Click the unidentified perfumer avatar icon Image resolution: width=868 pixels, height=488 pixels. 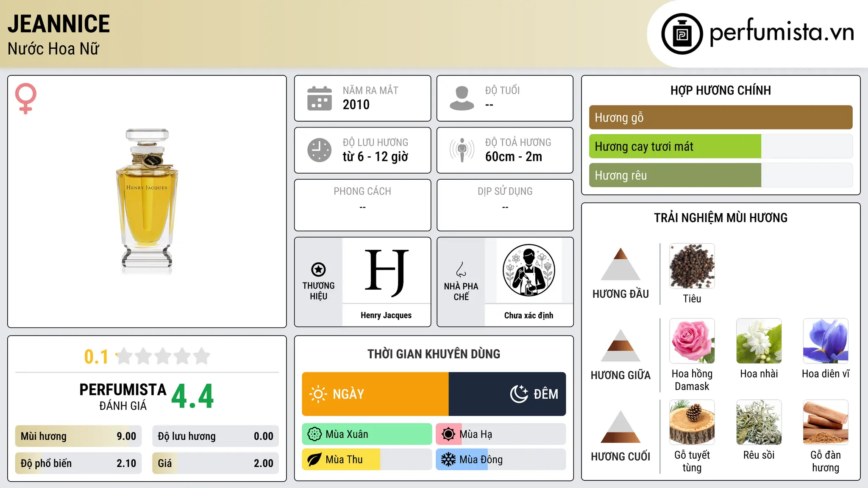click(529, 270)
